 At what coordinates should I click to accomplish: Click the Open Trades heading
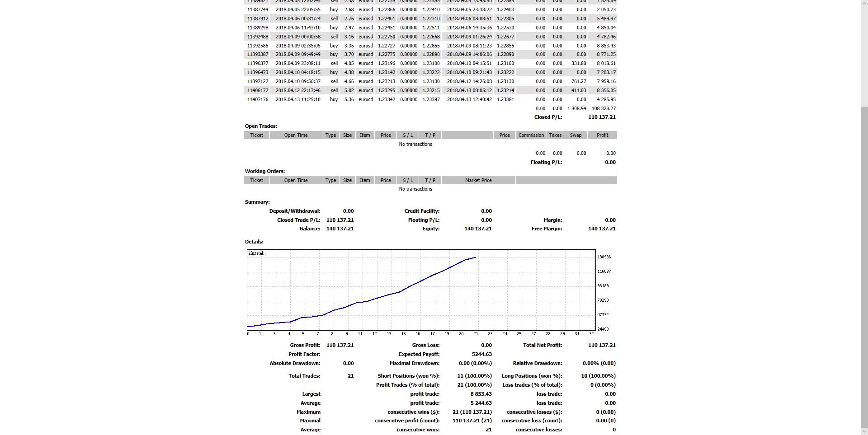pos(261,126)
